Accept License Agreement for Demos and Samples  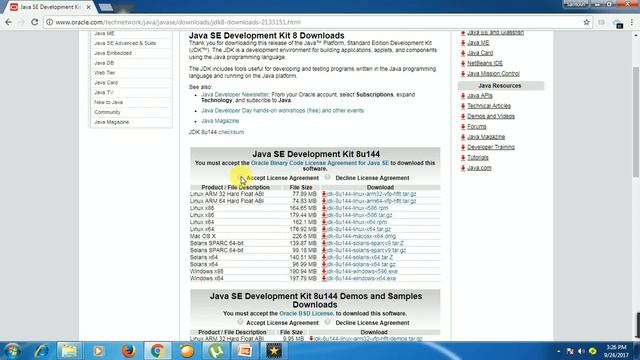pos(240,322)
